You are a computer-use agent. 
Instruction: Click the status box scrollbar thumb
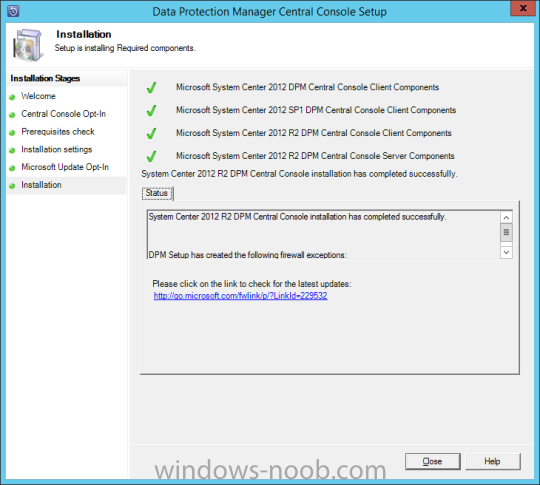click(506, 232)
